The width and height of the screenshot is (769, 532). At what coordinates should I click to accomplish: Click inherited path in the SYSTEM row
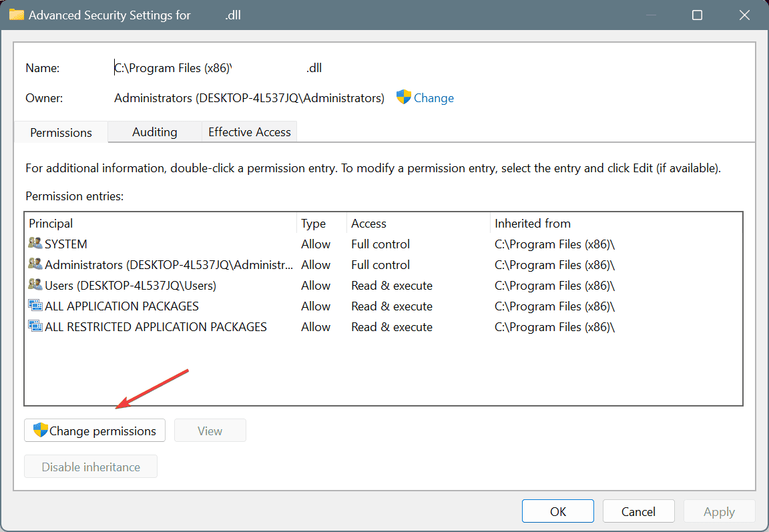click(x=554, y=244)
